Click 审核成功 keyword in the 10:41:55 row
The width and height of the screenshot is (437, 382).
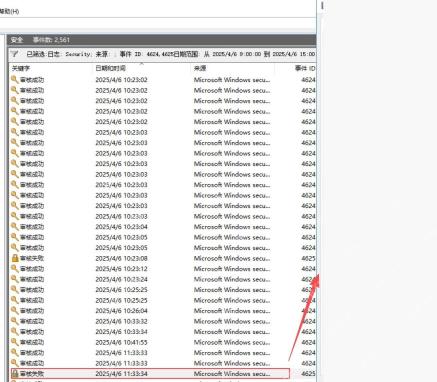tap(32, 342)
